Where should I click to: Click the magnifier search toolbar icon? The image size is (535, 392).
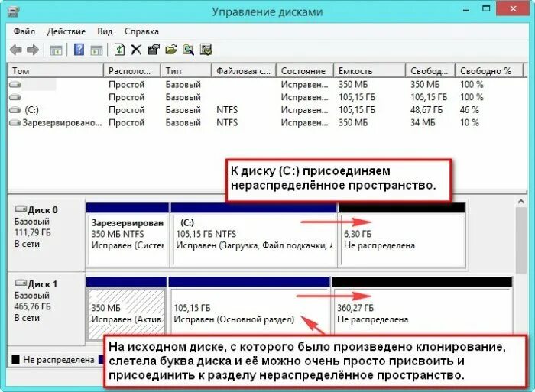pos(188,50)
